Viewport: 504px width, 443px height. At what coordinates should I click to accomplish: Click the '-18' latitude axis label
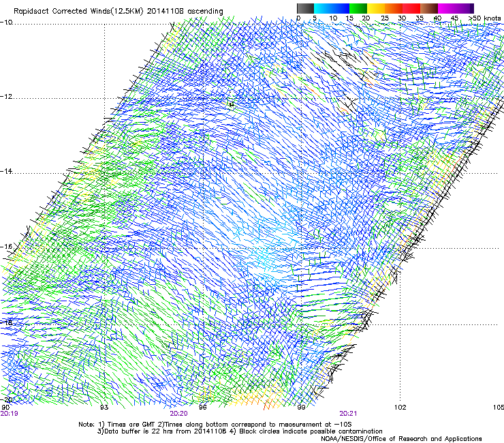click(6, 322)
